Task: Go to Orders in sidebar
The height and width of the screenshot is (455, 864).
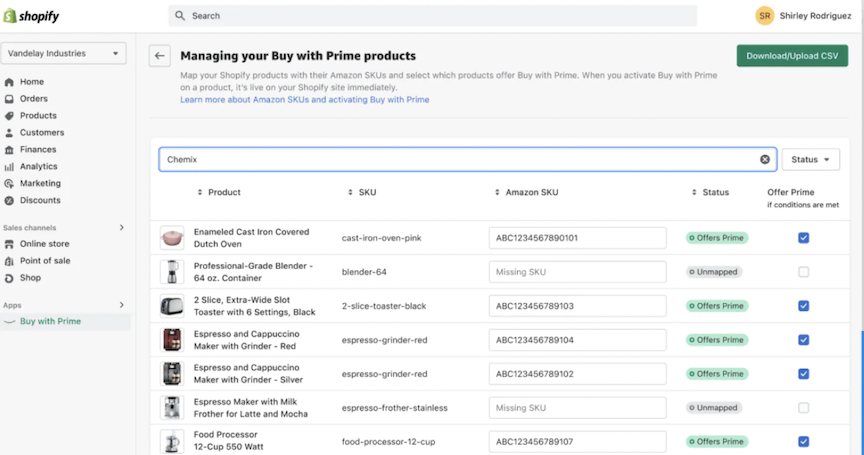Action: [x=33, y=99]
